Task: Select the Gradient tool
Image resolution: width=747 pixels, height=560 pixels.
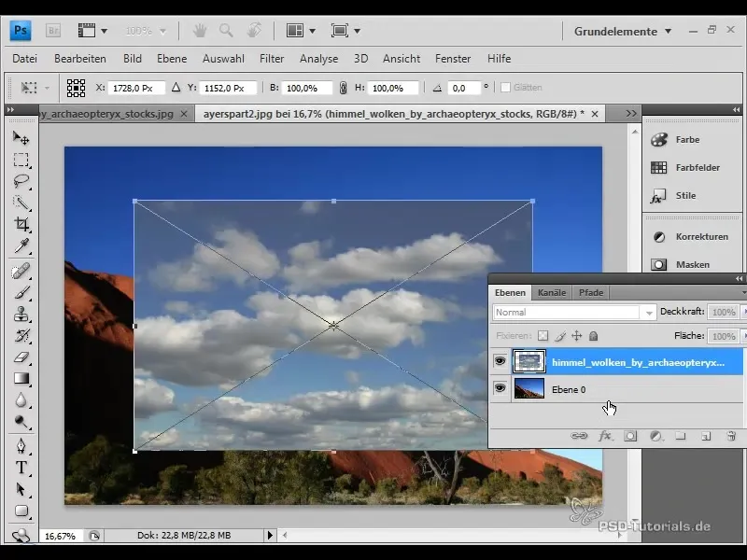Action: coord(21,379)
